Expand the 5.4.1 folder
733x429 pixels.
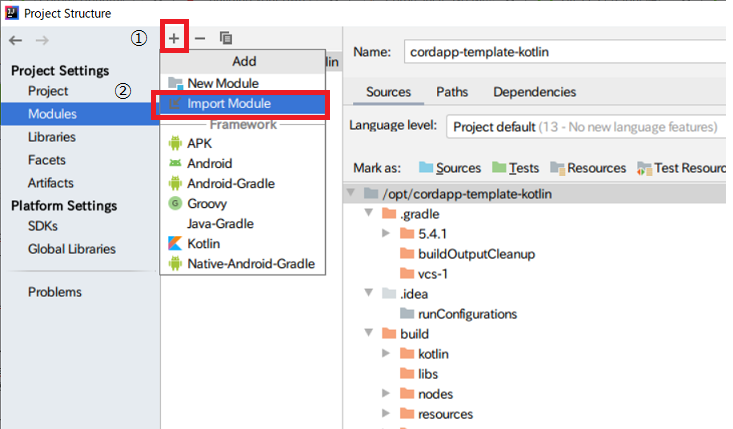point(386,233)
